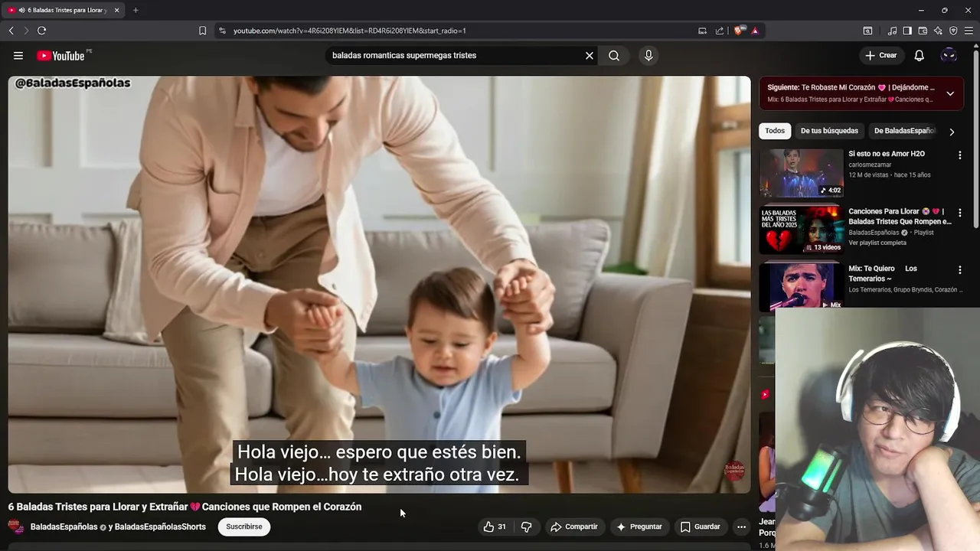980x551 pixels.
Task: Open Brave Shields lion icon
Action: coord(738,31)
